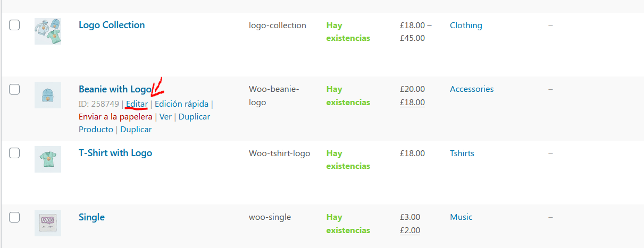
Task: Check the T-Shirt with Logo row checkbox
Action: coord(14,153)
